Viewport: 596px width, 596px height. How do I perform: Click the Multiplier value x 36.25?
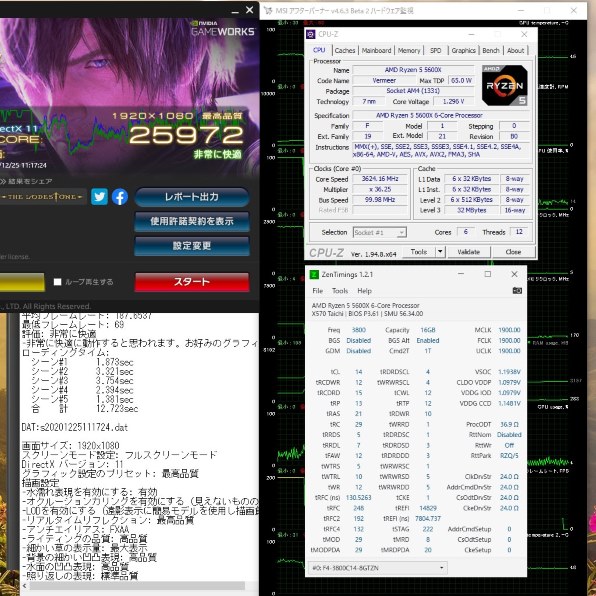(380, 189)
